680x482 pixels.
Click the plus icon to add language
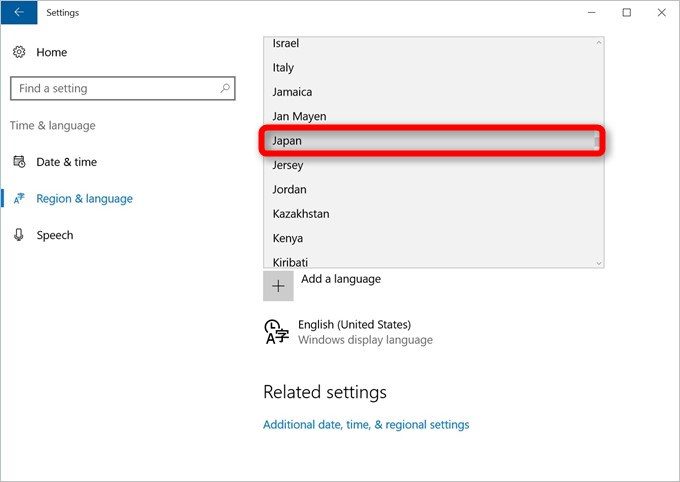[278, 286]
